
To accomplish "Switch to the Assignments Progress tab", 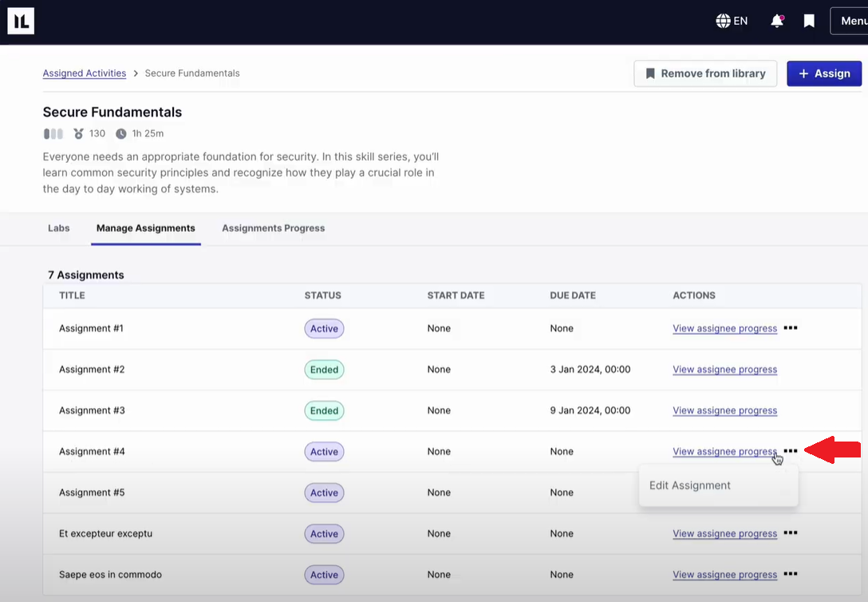I will tap(273, 228).
